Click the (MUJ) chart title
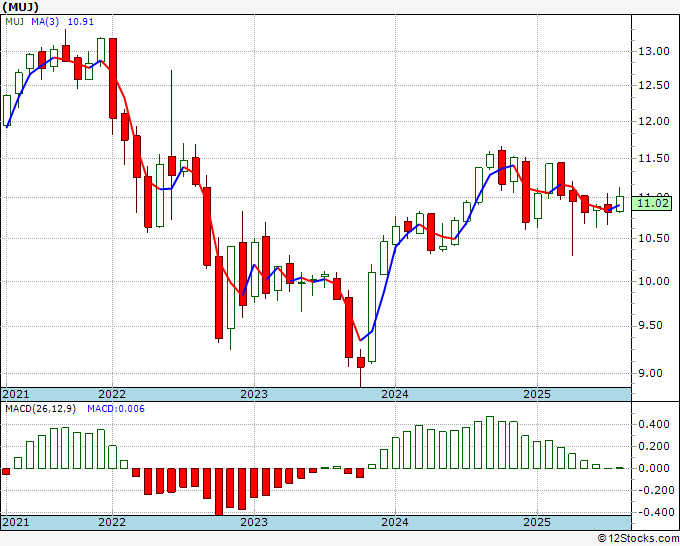Screen dimensions: 680x546 (x=20, y=7)
